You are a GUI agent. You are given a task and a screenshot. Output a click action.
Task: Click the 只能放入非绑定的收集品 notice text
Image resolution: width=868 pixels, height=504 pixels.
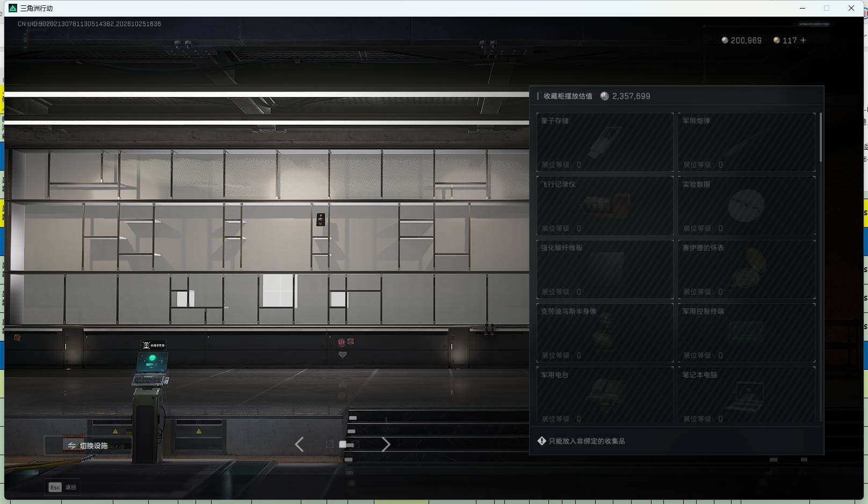[587, 441]
